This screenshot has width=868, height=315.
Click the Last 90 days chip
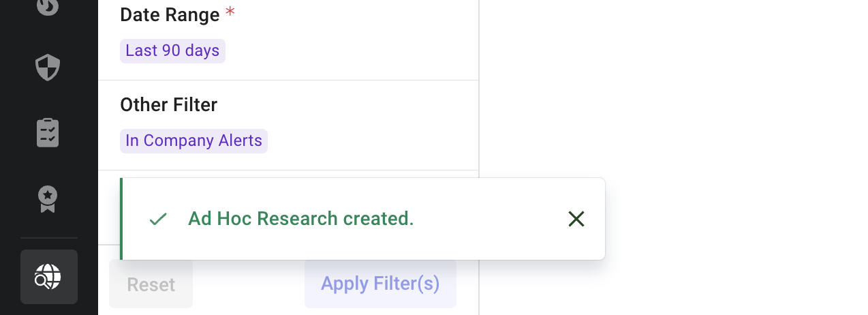[x=172, y=51]
